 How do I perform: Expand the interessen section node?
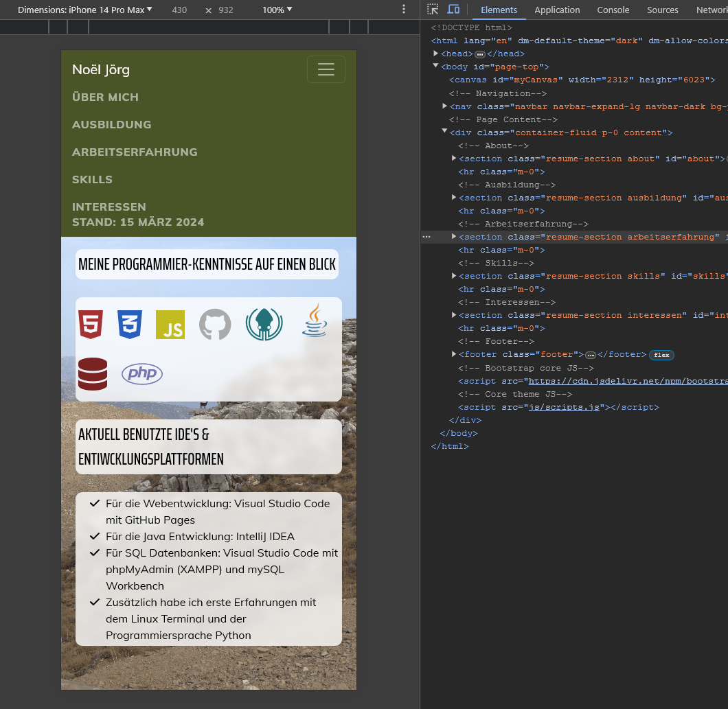pos(453,314)
